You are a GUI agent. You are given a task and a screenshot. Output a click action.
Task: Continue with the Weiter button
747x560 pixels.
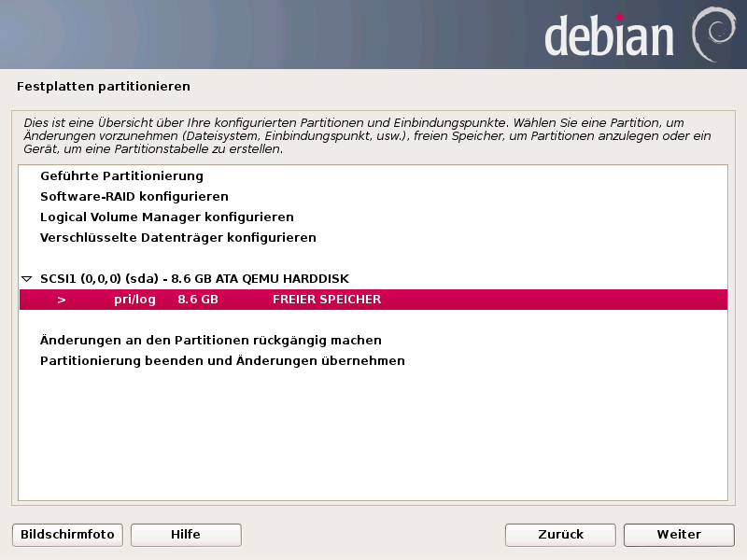(679, 535)
